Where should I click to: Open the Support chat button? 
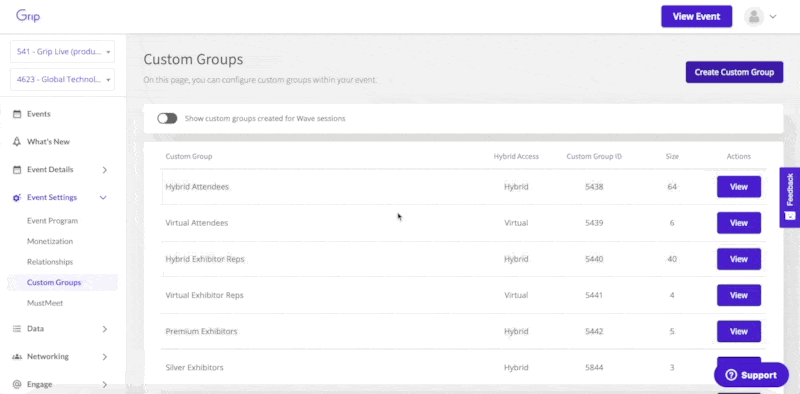(x=752, y=375)
